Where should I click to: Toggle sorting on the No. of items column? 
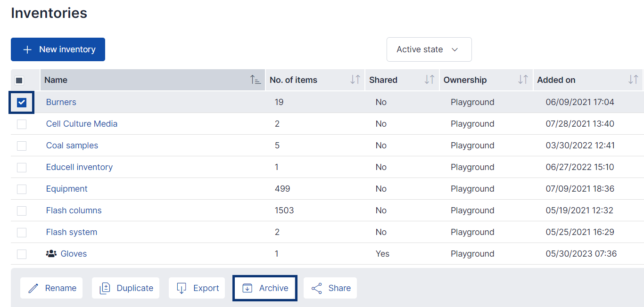coord(354,80)
